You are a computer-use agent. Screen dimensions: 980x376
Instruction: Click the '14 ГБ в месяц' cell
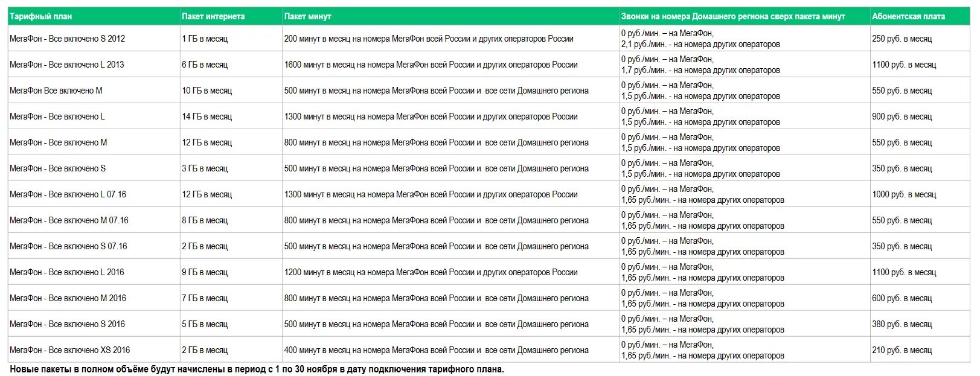231,116
